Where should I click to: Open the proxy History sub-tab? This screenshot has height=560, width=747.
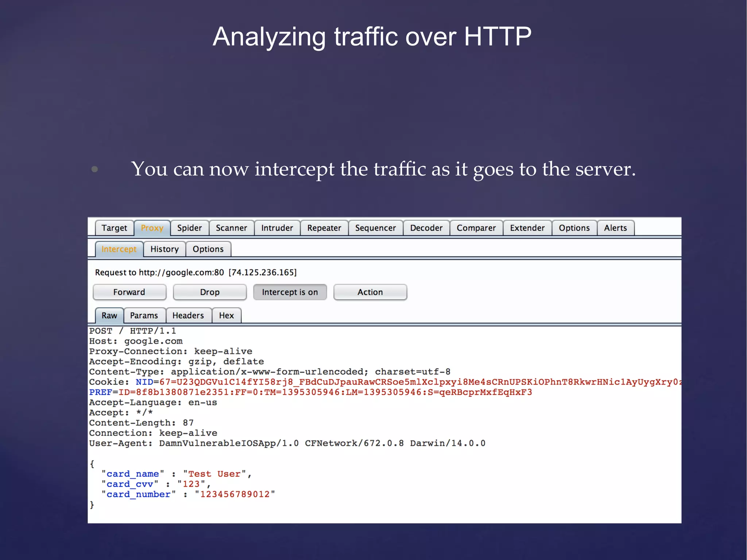pyautogui.click(x=165, y=249)
